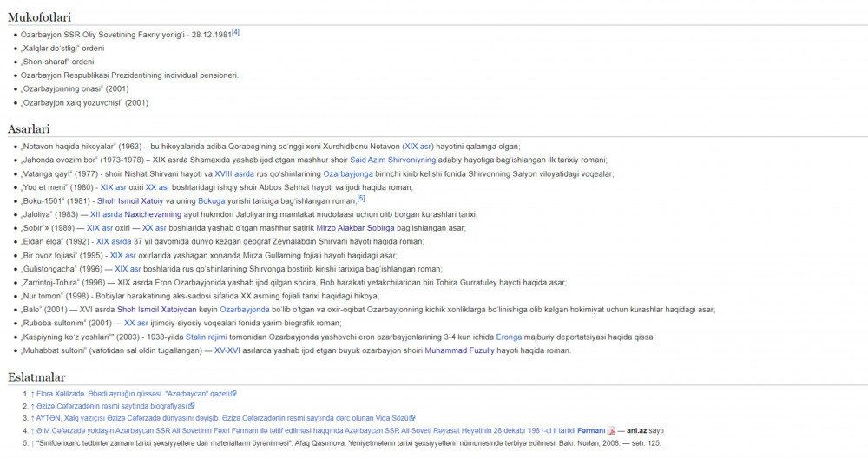Click "Ozarbayjonning onasi" (2001) text

75,88
